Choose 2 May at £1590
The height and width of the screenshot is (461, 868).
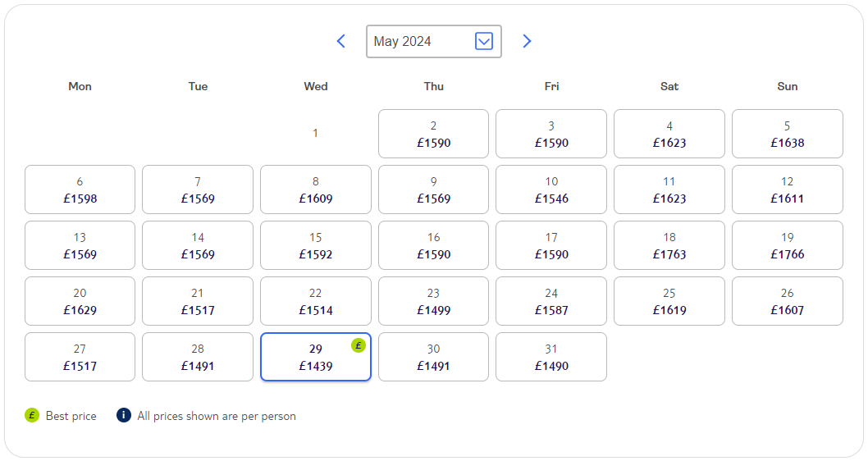[433, 134]
